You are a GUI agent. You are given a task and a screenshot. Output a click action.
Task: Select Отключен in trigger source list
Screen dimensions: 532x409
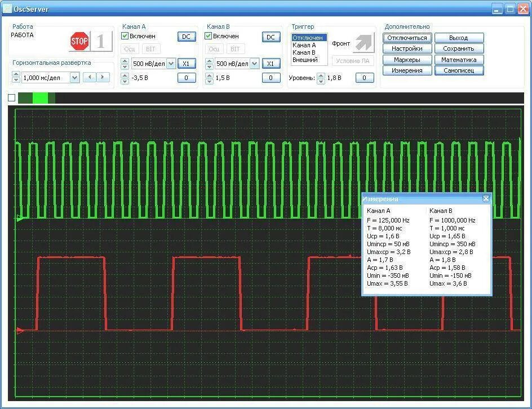(x=309, y=38)
